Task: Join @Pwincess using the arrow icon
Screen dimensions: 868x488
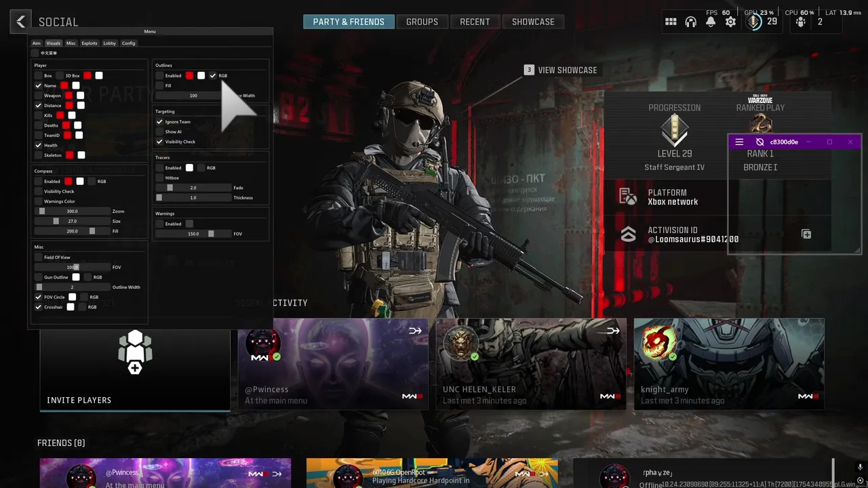Action: (x=415, y=331)
